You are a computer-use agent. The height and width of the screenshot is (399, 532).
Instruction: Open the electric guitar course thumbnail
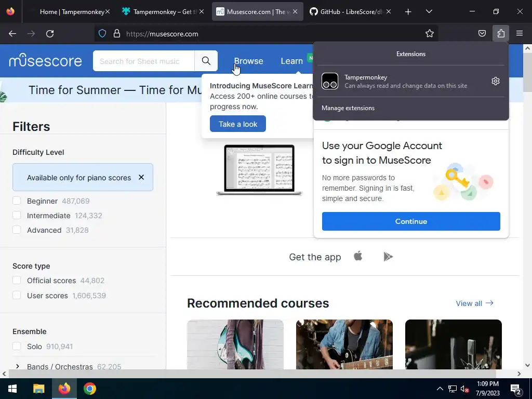pos(235,344)
